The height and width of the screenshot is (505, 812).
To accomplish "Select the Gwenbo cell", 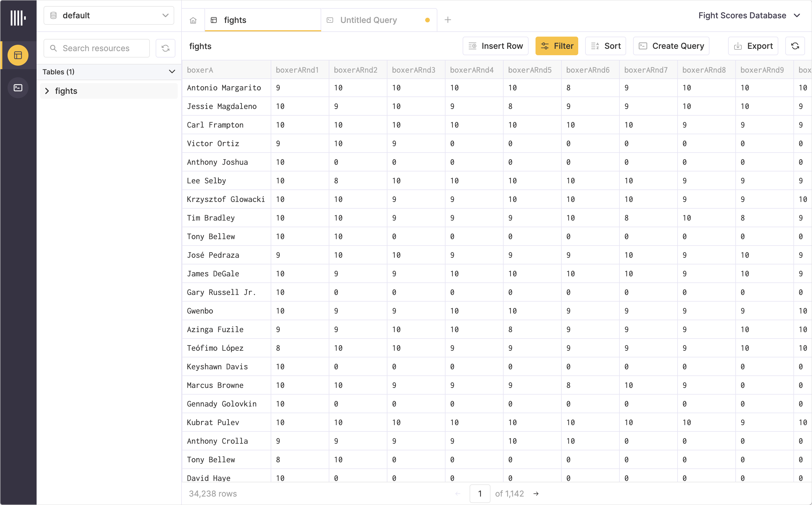I will tap(226, 311).
